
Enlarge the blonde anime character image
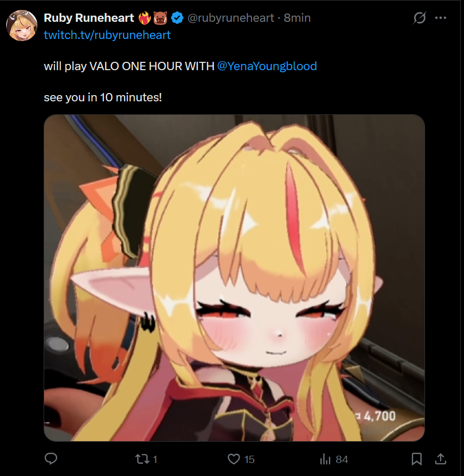point(234,278)
